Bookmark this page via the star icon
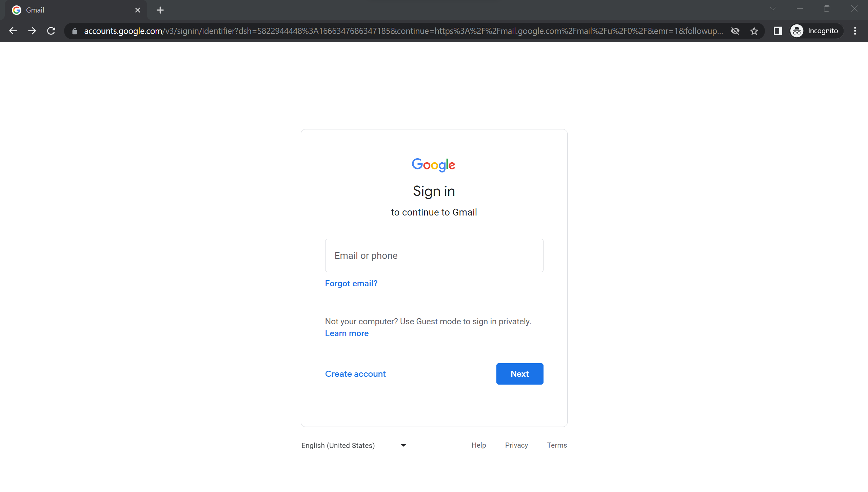Image resolution: width=868 pixels, height=492 pixels. click(754, 31)
